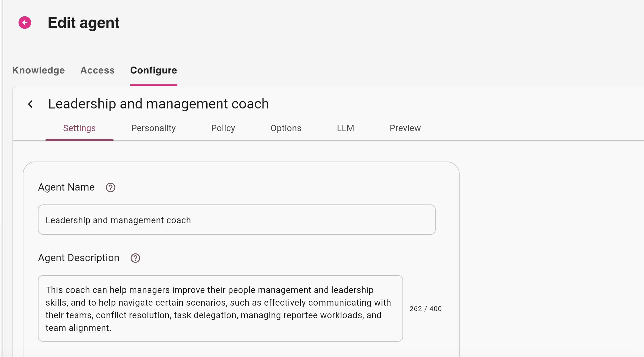Open the Agent Description help icon
Screen dimensions: 644x357
[x=135, y=258]
